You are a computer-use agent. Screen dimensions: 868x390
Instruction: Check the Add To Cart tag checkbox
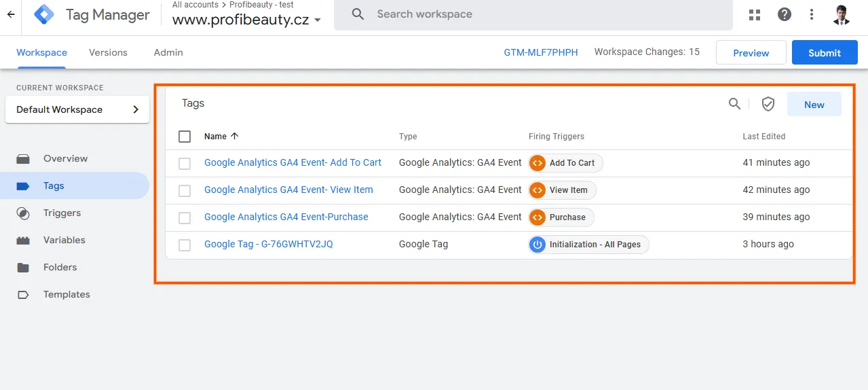pos(185,164)
